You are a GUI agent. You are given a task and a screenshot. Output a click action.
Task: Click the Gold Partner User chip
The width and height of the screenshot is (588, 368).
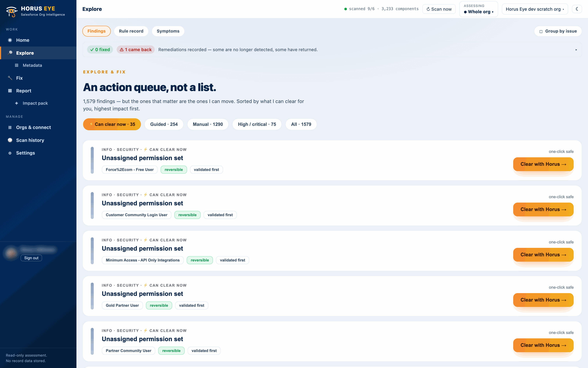pos(122,305)
